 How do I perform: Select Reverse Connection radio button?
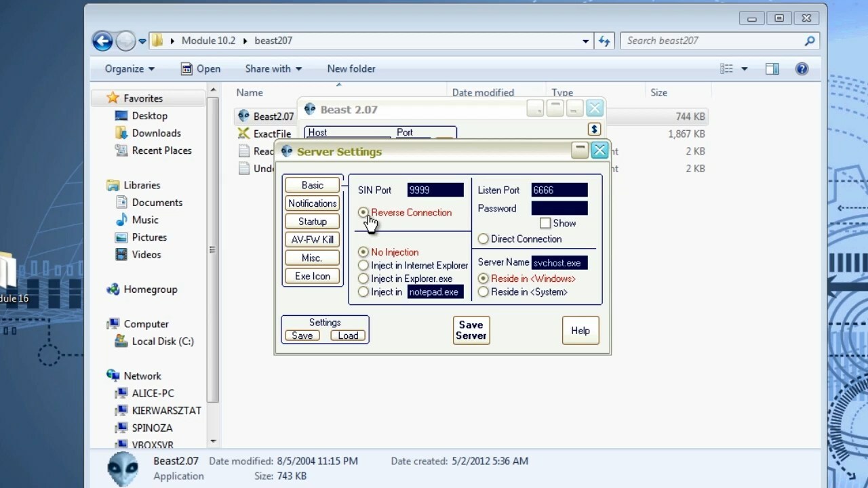[363, 213]
